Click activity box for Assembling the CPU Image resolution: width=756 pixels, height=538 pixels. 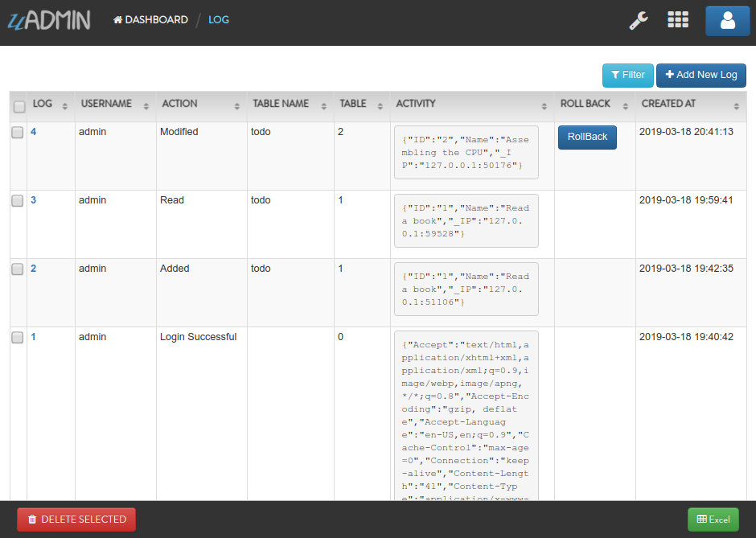(x=466, y=152)
